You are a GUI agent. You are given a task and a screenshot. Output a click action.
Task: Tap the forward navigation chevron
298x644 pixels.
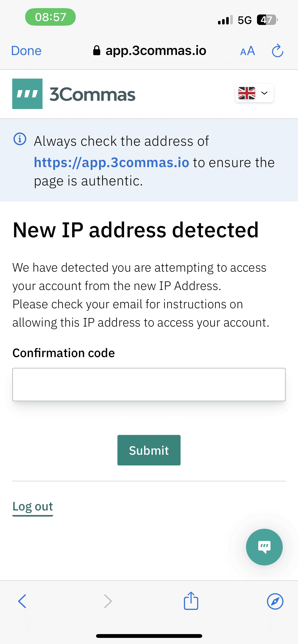click(108, 601)
